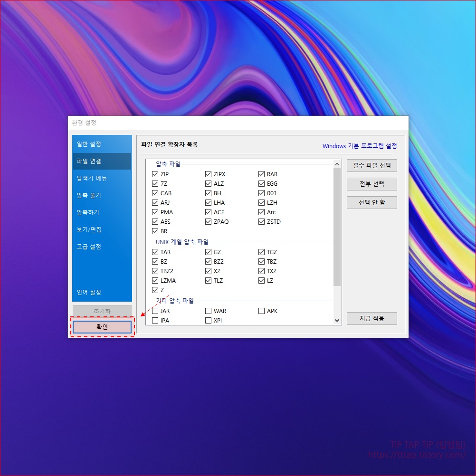Check the APK checkbox
The image size is (476, 476).
point(261,311)
